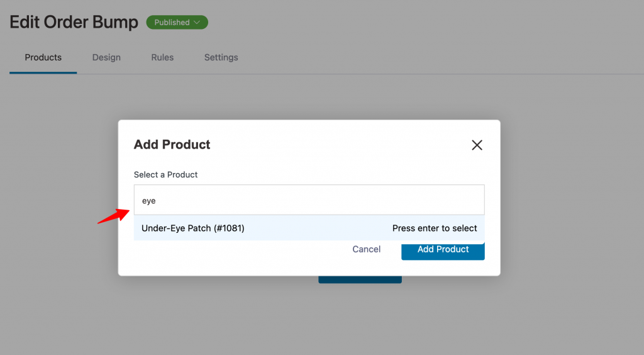Click Cancel in the Add Product dialog

[367, 249]
